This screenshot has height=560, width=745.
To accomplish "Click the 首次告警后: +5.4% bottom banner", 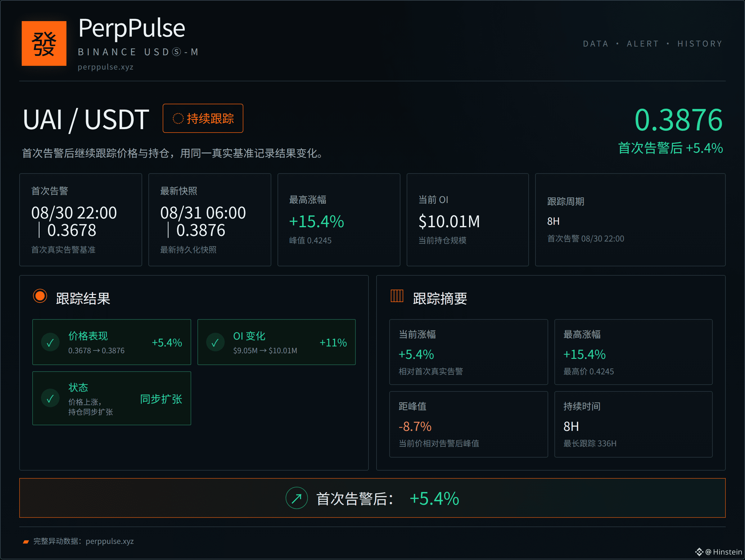I will [372, 498].
